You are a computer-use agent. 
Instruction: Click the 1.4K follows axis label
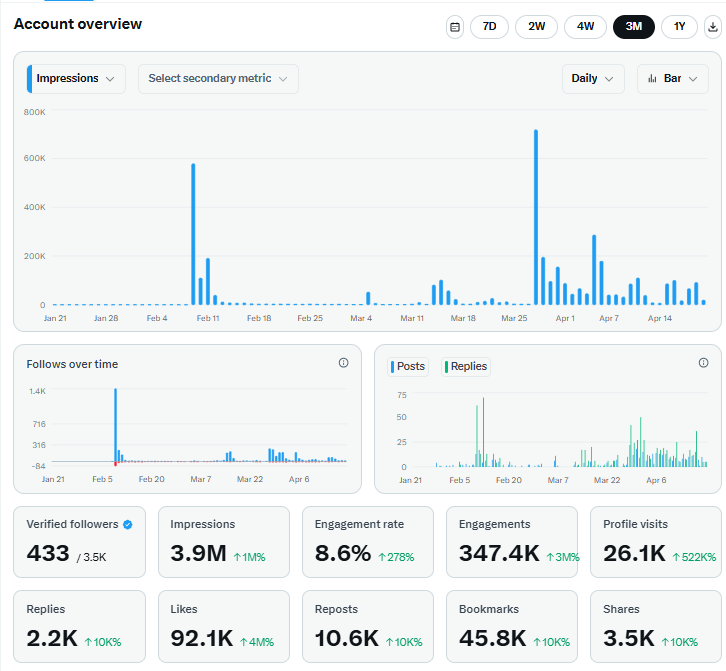point(38,391)
